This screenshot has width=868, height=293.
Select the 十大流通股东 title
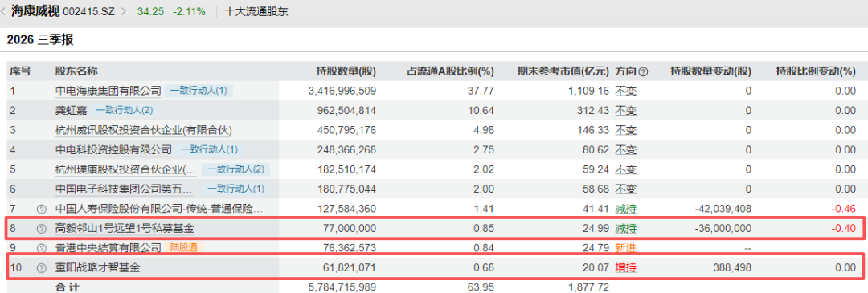pyautogui.click(x=256, y=11)
